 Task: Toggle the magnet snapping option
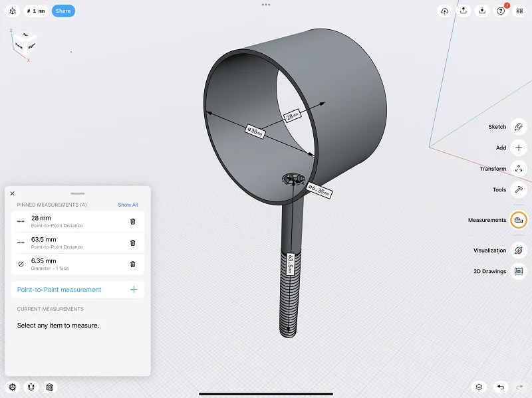[31, 387]
